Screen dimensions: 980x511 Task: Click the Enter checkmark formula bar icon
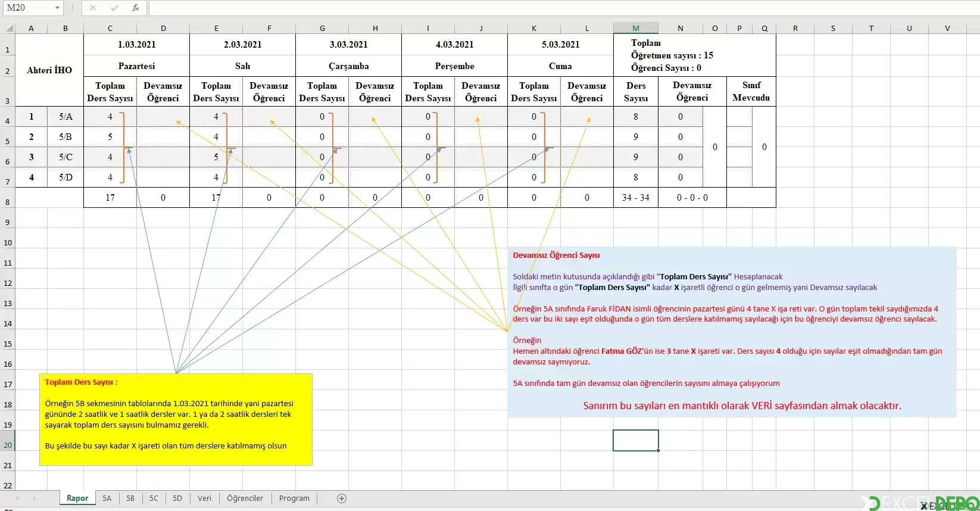[x=114, y=8]
